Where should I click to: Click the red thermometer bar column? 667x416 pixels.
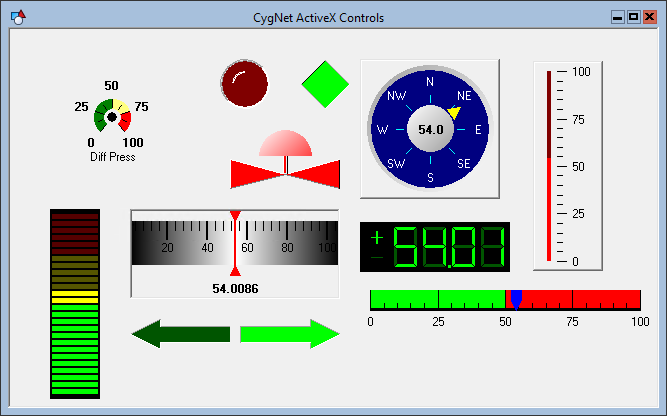(549, 166)
